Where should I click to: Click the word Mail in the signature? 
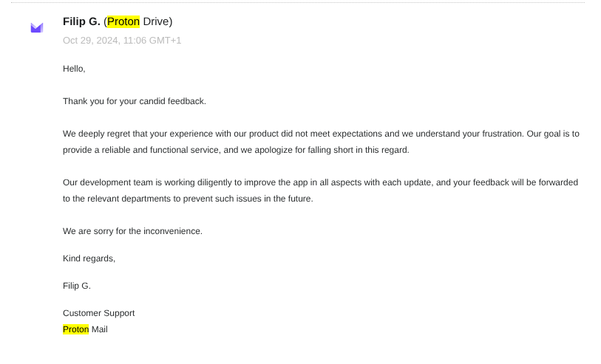[x=99, y=329]
